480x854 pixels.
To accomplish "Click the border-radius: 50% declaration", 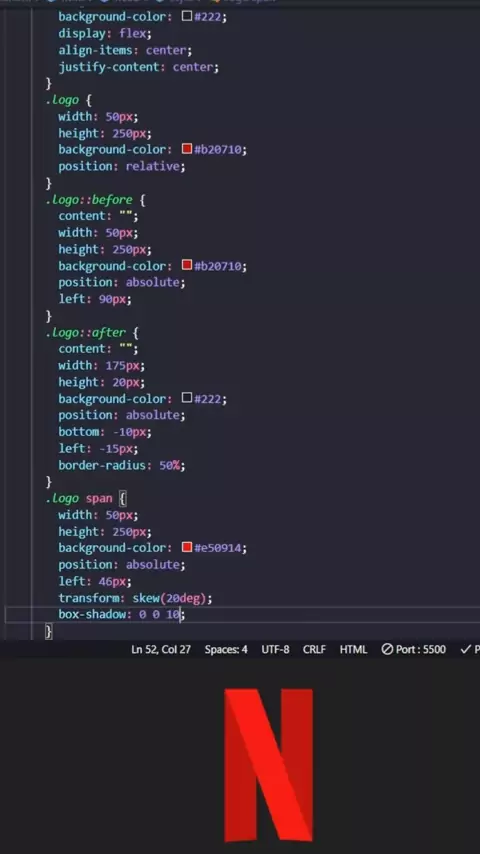I will [x=122, y=465].
